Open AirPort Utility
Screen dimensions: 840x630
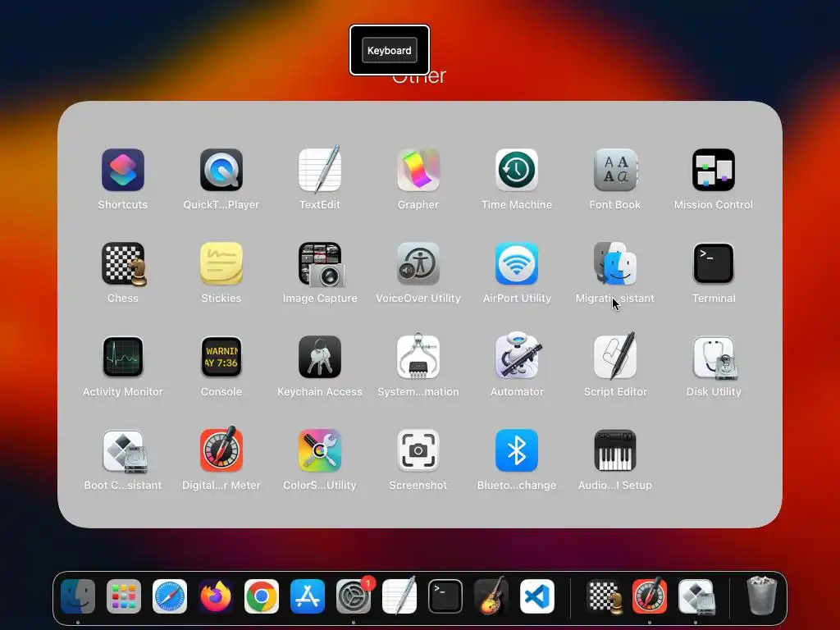pos(517,263)
